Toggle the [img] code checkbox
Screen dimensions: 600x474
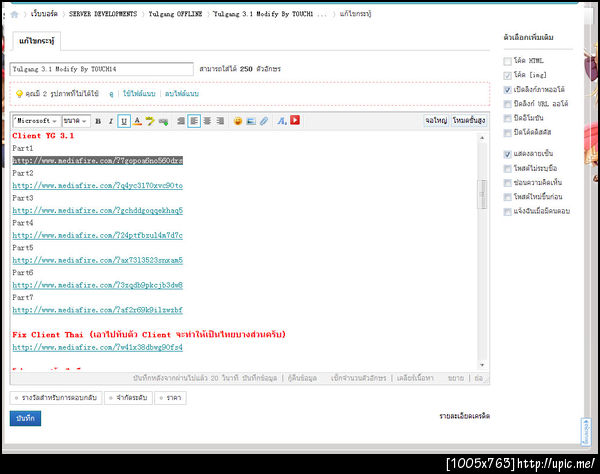(507, 75)
